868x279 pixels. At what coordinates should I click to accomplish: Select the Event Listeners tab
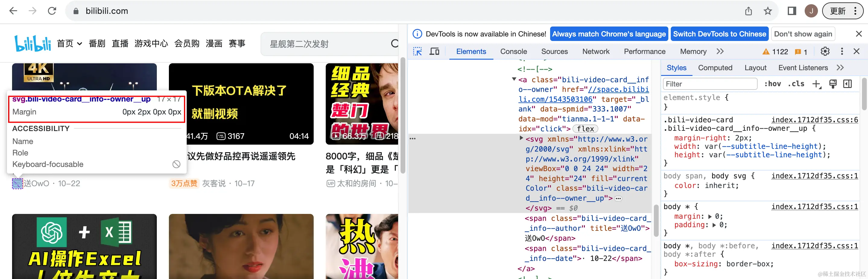point(803,68)
